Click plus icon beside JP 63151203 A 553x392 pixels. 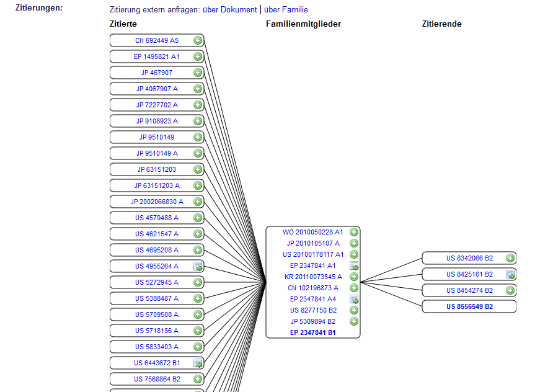(x=198, y=185)
